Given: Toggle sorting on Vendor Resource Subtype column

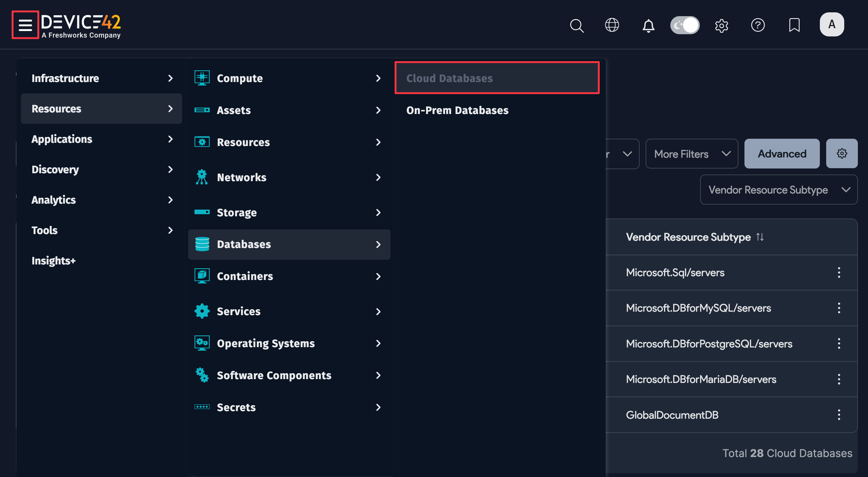Looking at the screenshot, I should pos(760,237).
